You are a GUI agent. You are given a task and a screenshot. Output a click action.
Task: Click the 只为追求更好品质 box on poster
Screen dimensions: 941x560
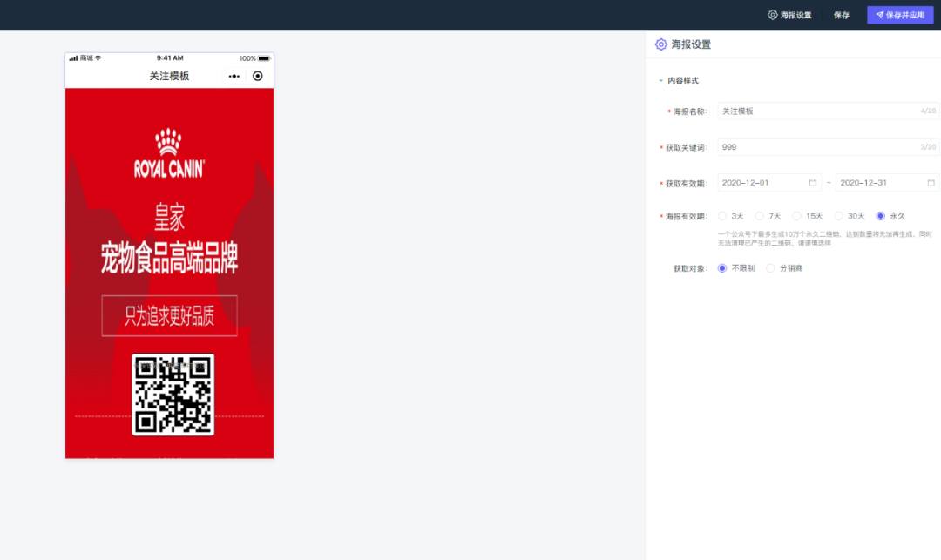tap(169, 316)
